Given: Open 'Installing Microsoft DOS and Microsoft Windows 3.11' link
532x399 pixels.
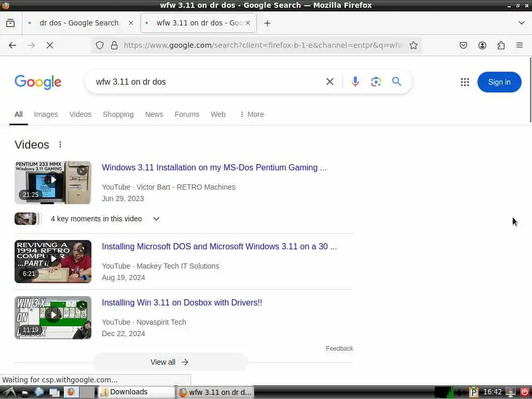Looking at the screenshot, I should pyautogui.click(x=219, y=247).
